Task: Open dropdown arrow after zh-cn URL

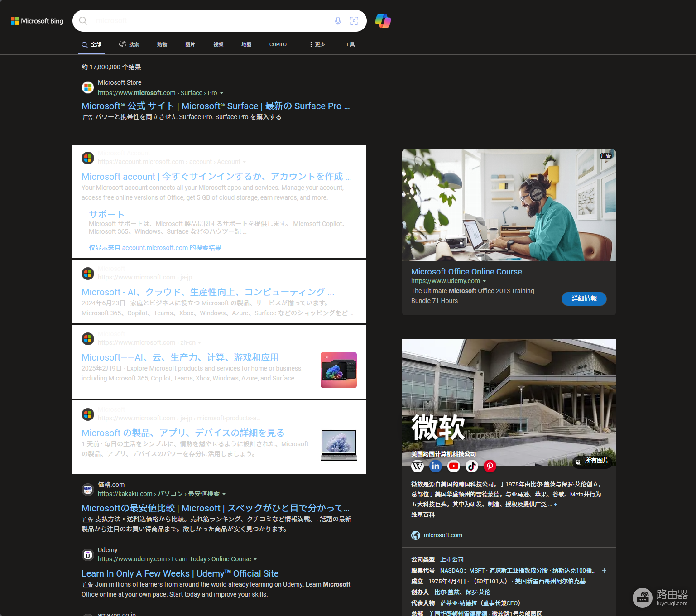Action: 199,343
